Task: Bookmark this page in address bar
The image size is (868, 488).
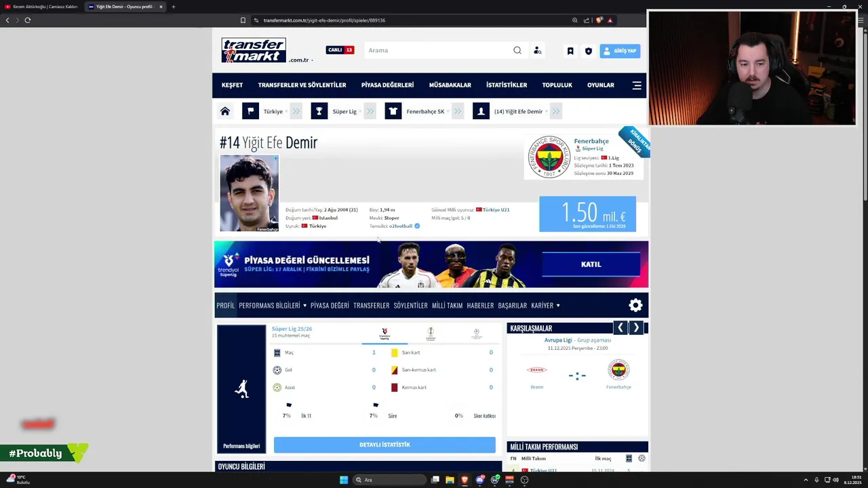Action: tap(243, 20)
